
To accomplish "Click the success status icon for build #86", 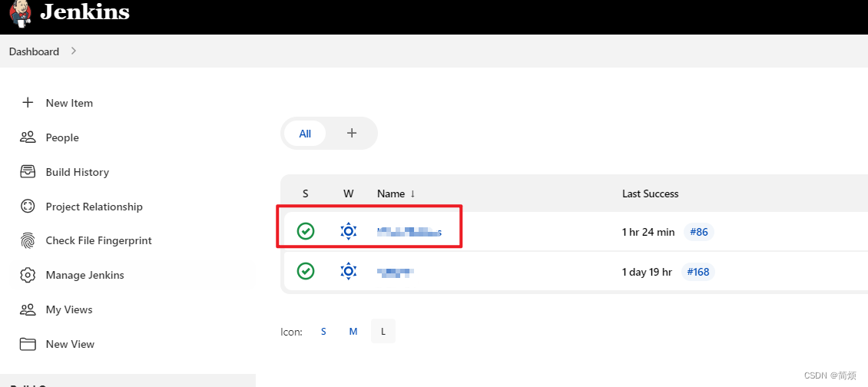I will coord(306,231).
